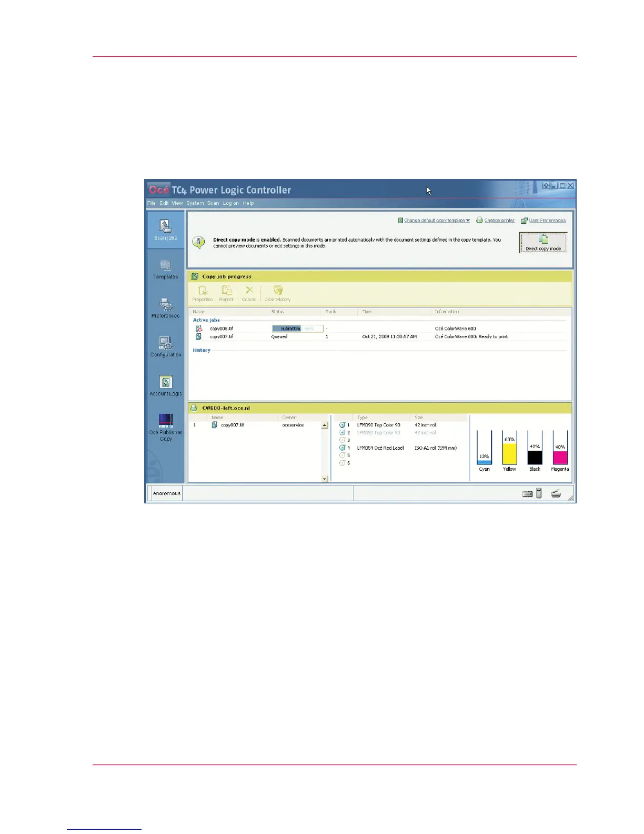The height and width of the screenshot is (834, 644).
Task: Click the info speech-bubble icon
Action: (x=198, y=242)
